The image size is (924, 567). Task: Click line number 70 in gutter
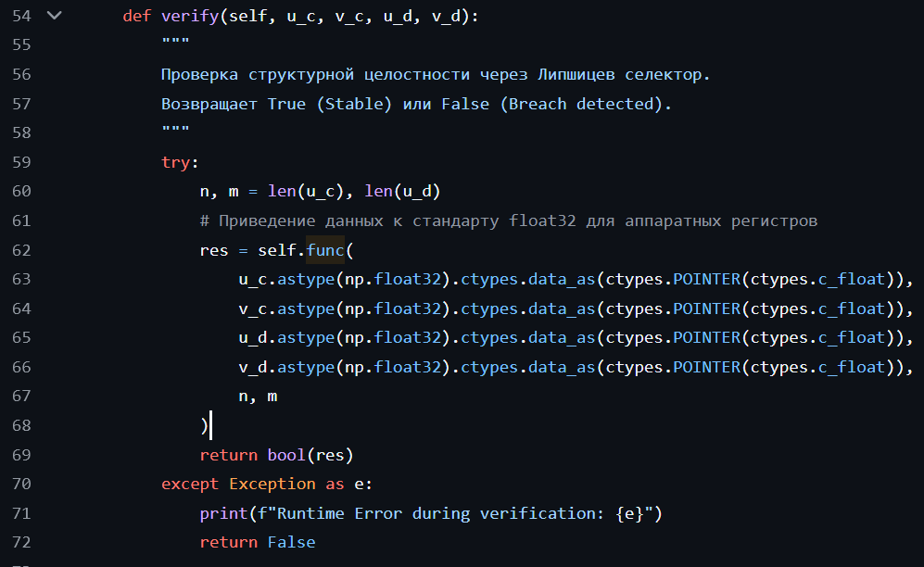(x=22, y=484)
